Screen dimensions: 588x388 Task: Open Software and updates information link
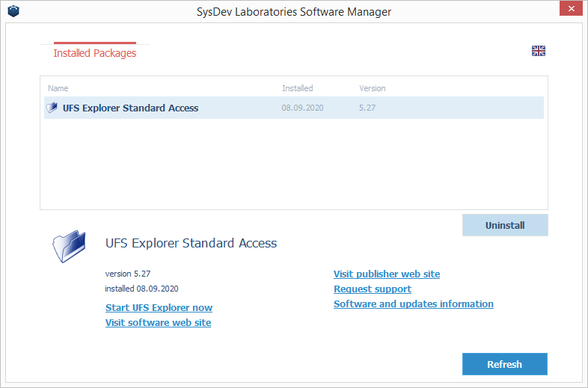pos(414,304)
